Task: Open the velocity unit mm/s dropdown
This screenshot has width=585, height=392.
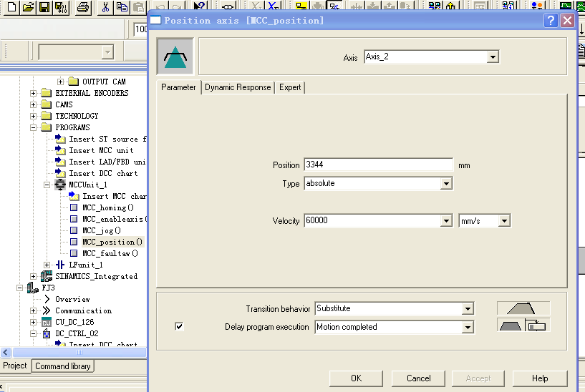Action: coord(504,221)
